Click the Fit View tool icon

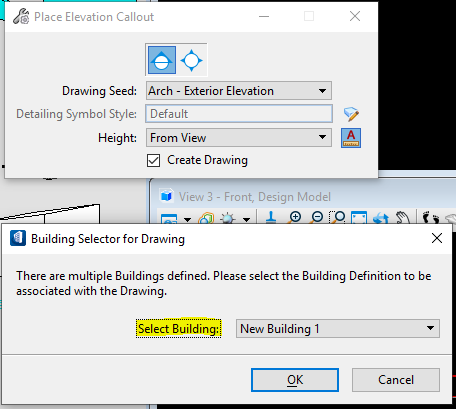pos(359,218)
